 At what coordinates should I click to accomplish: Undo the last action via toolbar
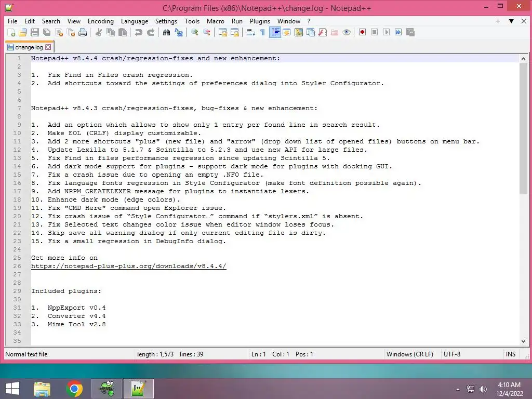(x=138, y=32)
